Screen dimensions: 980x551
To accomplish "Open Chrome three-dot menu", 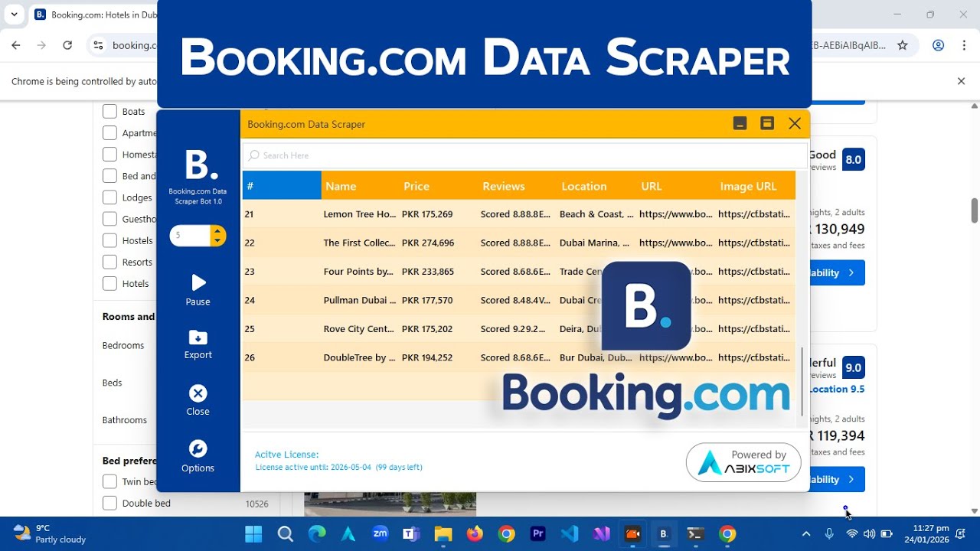I will (963, 45).
